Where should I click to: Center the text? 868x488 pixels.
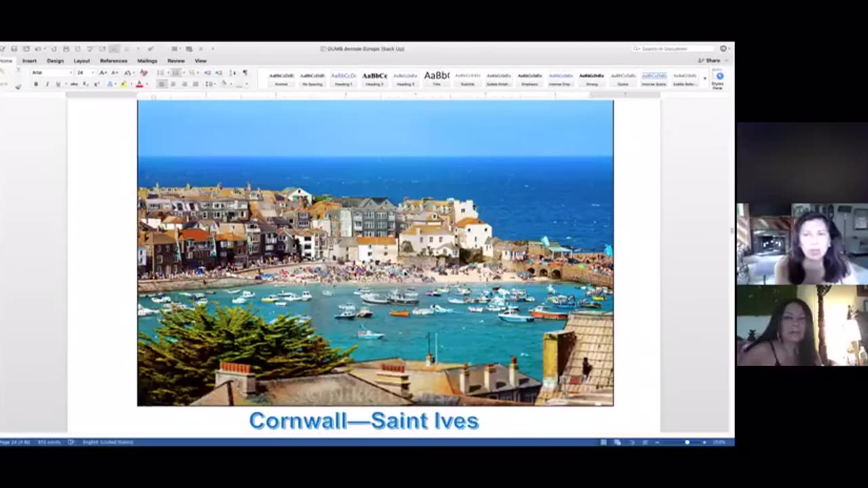tap(173, 84)
